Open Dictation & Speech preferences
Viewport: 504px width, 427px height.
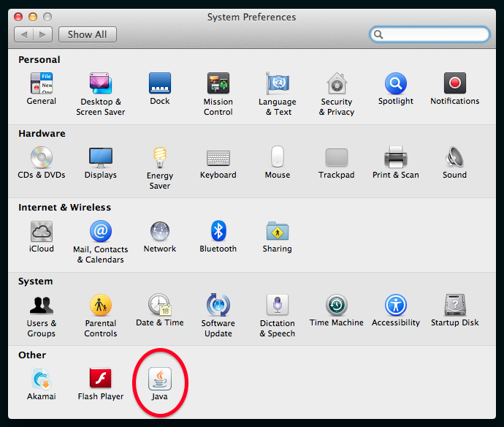tap(278, 305)
